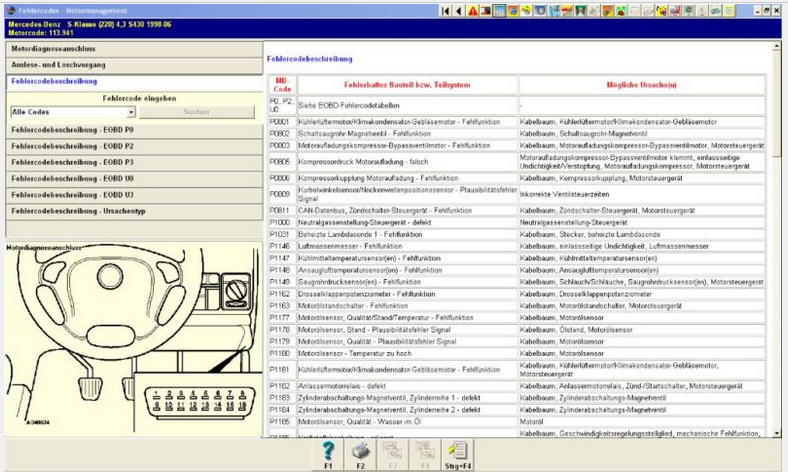Click the F1 help question mark icon
The image size is (788, 472).
(329, 452)
